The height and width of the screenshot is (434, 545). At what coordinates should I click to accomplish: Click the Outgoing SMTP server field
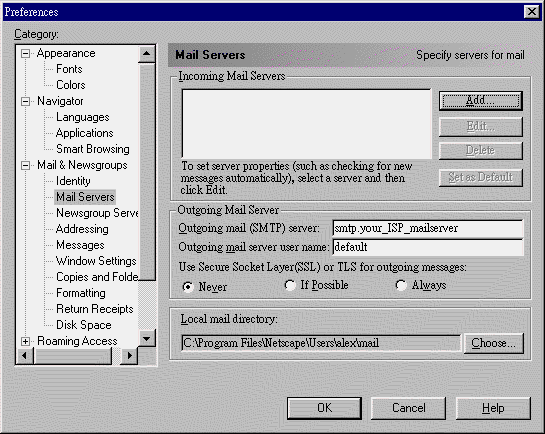[428, 228]
